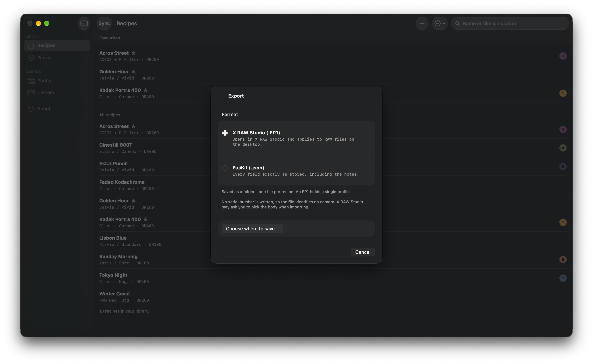This screenshot has width=593, height=364.
Task: Select Ektar Punch recipe
Action: click(x=333, y=166)
